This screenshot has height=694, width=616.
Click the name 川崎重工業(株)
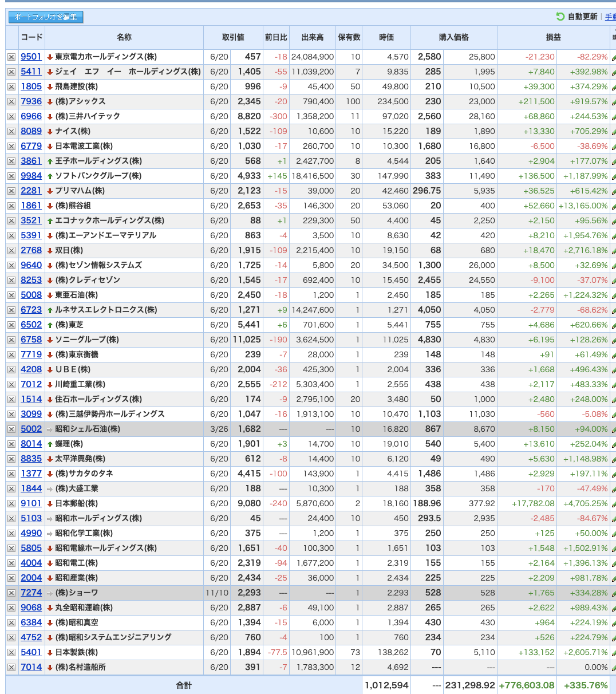click(x=80, y=384)
